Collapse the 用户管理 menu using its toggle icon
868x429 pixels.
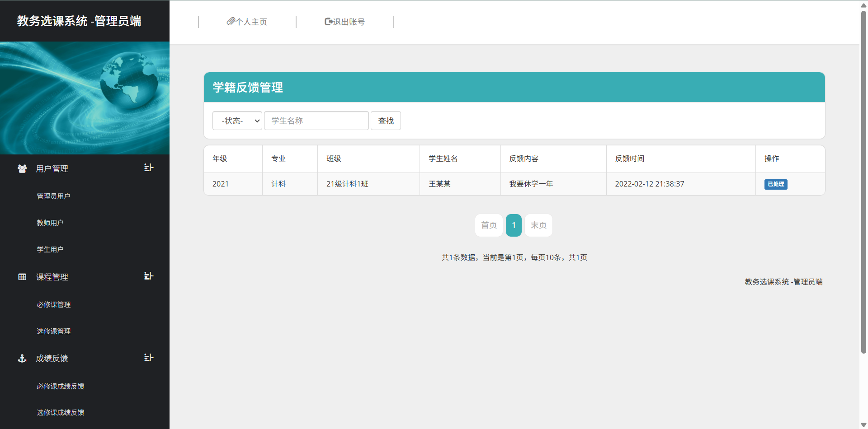tap(149, 168)
